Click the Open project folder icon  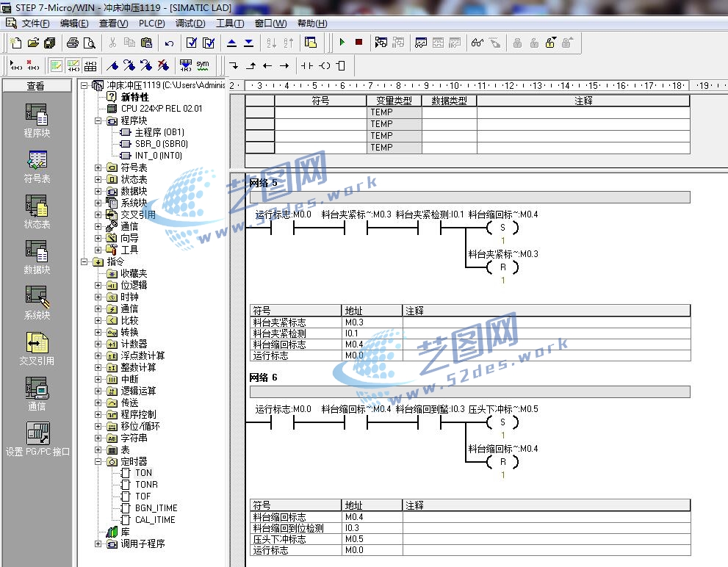33,43
